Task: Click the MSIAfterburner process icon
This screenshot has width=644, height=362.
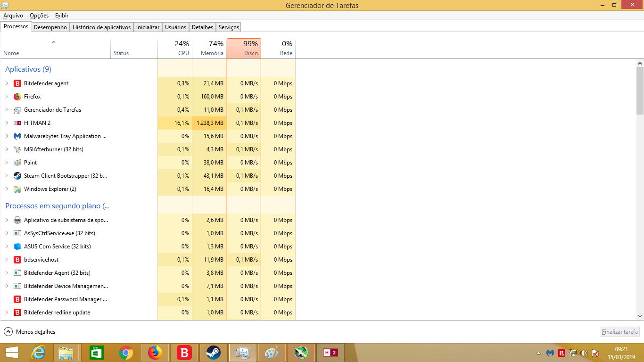Action: (x=17, y=149)
